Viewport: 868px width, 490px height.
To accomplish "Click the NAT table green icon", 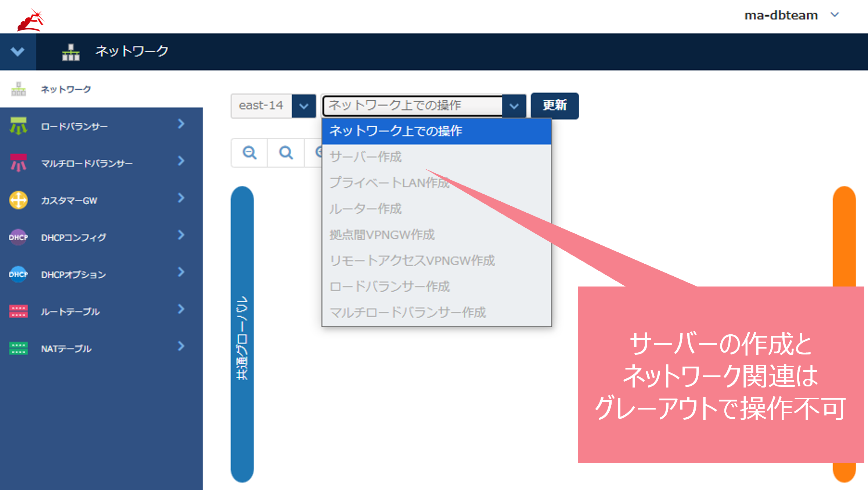I will [18, 348].
